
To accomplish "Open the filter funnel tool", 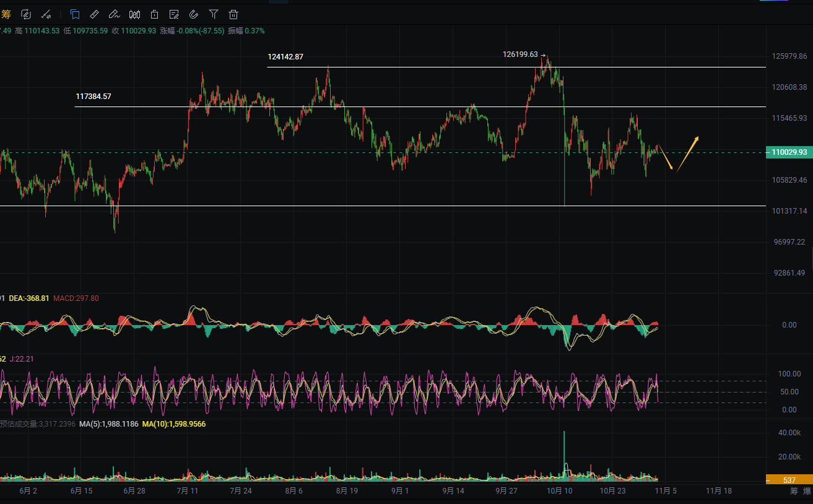I will 214,14.
